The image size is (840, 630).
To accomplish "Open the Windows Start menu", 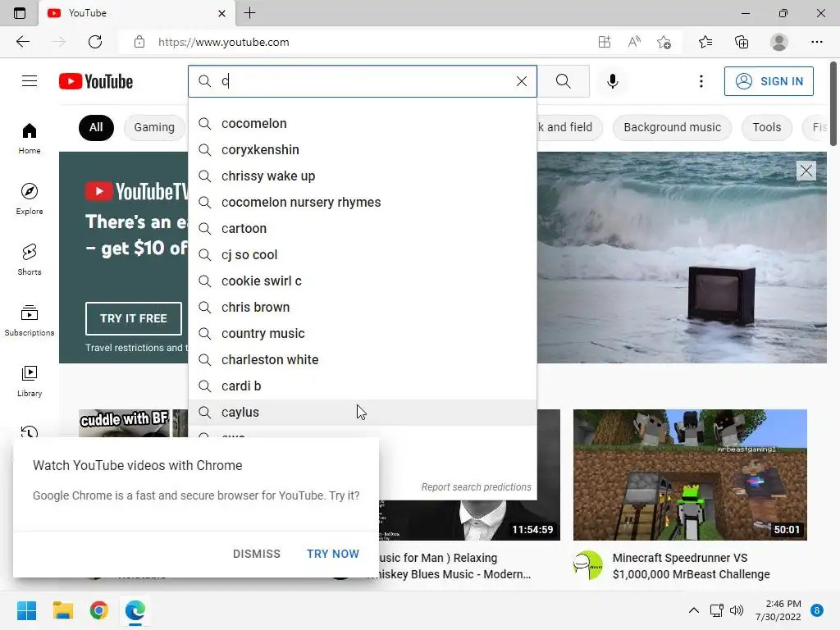I will coord(26,610).
